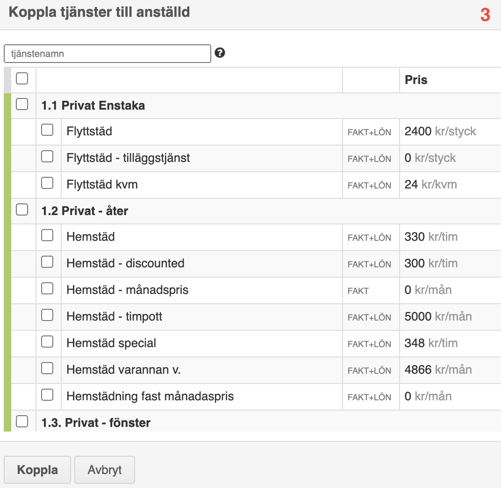The image size is (501, 488).
Task: Tick the Hemstäd checkbox
Action: [x=47, y=235]
